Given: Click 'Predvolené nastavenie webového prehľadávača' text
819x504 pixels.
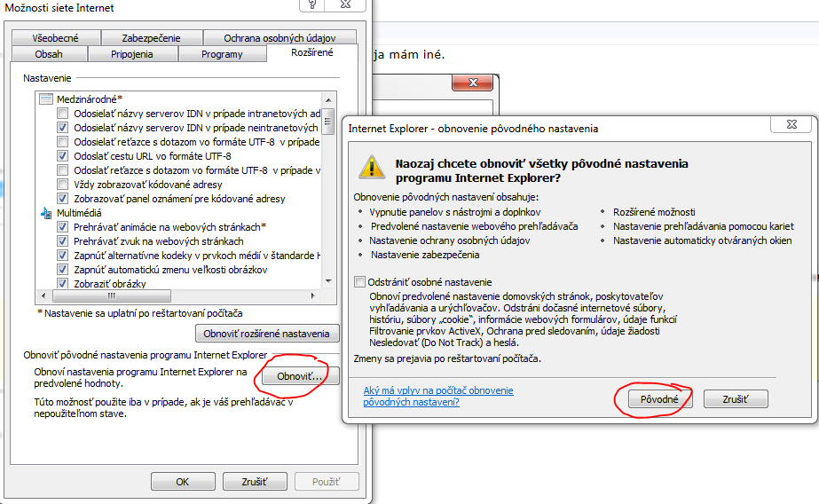Looking at the screenshot, I should click(x=474, y=226).
